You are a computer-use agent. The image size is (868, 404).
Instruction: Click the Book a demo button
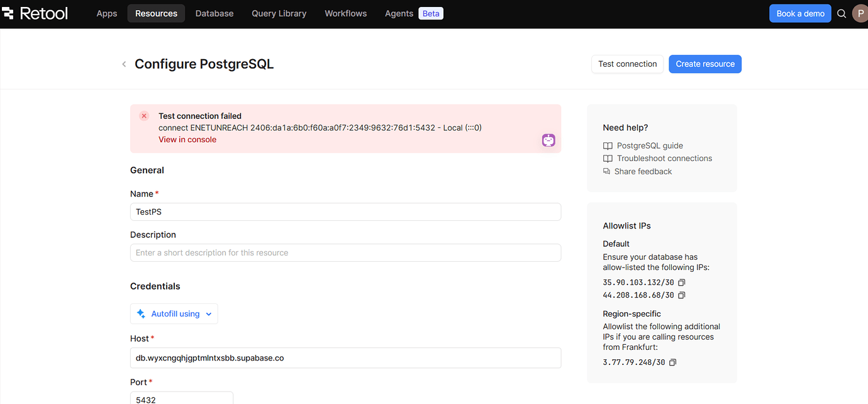pyautogui.click(x=800, y=13)
